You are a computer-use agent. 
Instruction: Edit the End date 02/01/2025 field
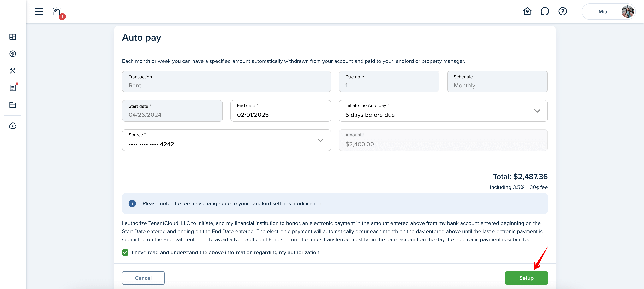click(281, 111)
